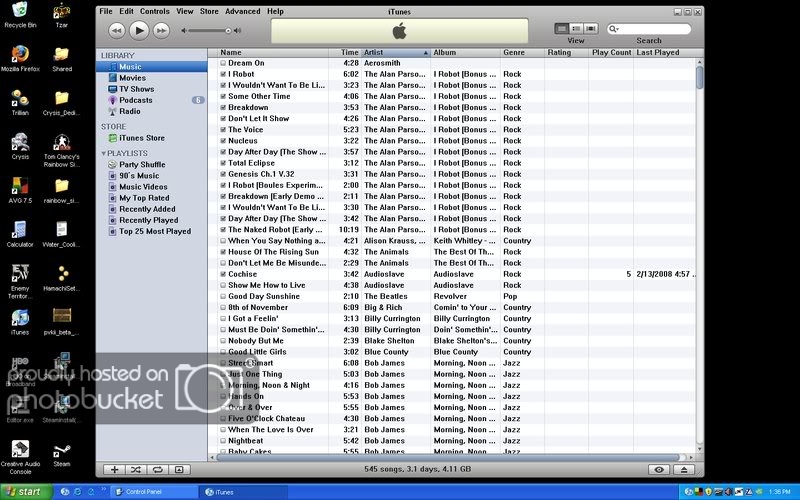The height and width of the screenshot is (500, 800).
Task: Click the Next track fast-forward button
Action: [x=161, y=31]
